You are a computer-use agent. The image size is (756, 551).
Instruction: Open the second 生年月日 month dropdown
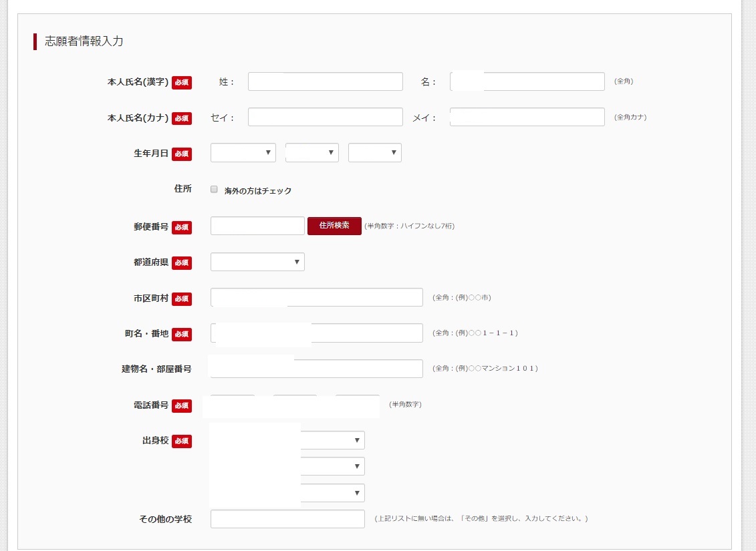point(312,153)
